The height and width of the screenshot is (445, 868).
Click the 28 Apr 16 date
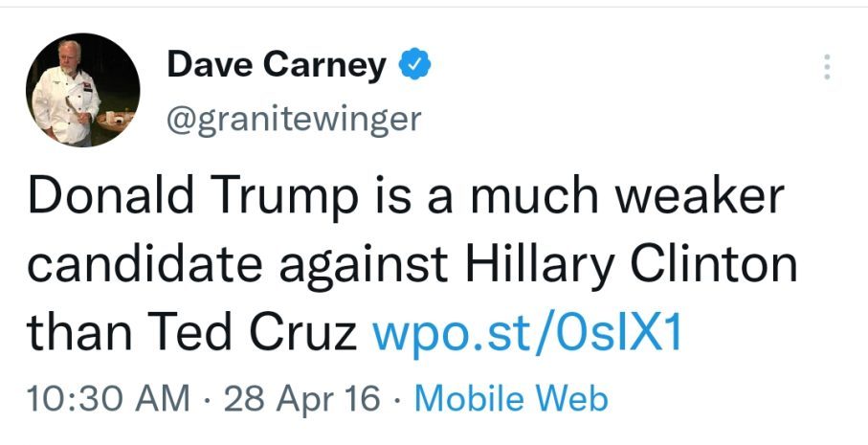(302, 398)
